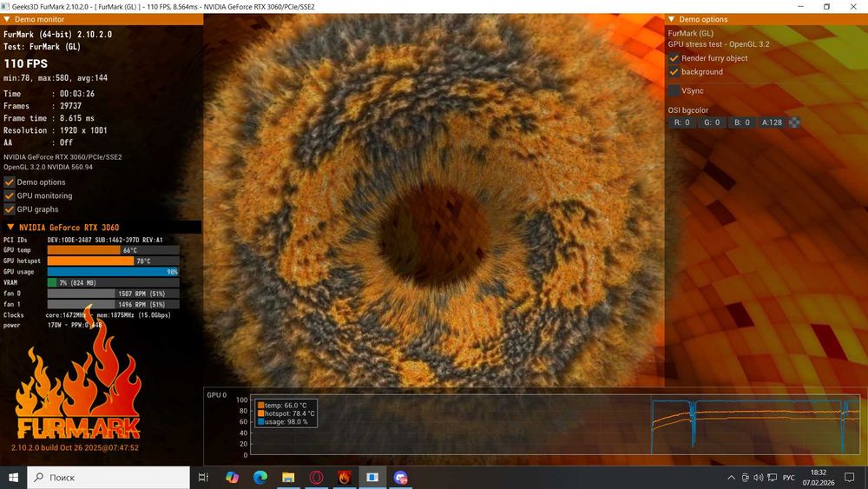Click the Frame time 8.615 ms line
The image size is (868, 489).
(x=49, y=118)
